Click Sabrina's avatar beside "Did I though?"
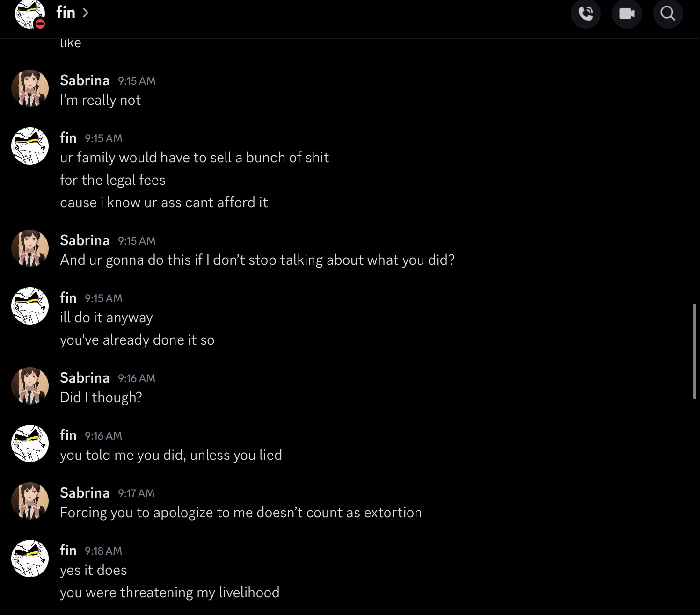700x615 pixels. 30,386
